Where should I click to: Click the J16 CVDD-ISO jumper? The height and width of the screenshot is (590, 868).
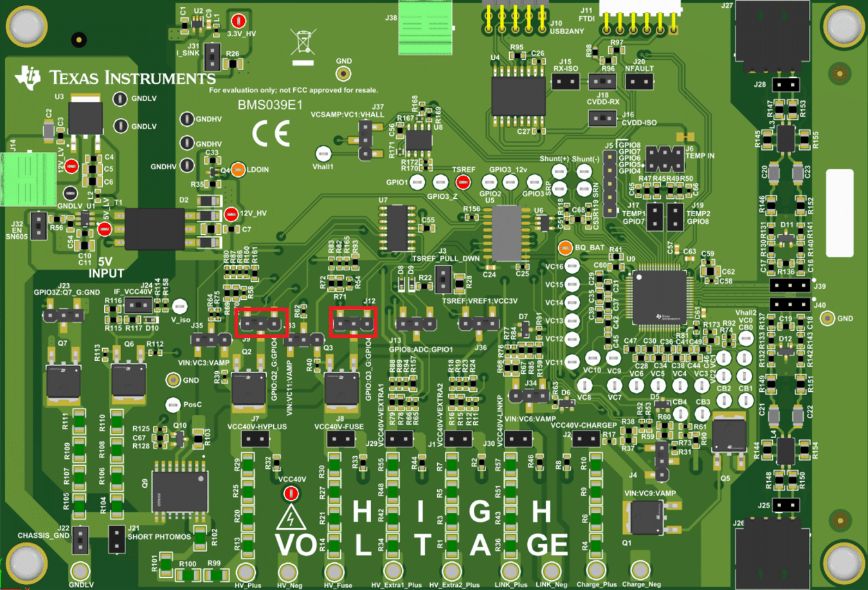click(602, 118)
